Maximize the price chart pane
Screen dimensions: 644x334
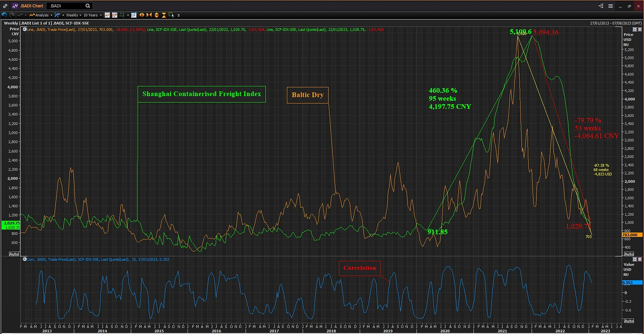point(635,29)
